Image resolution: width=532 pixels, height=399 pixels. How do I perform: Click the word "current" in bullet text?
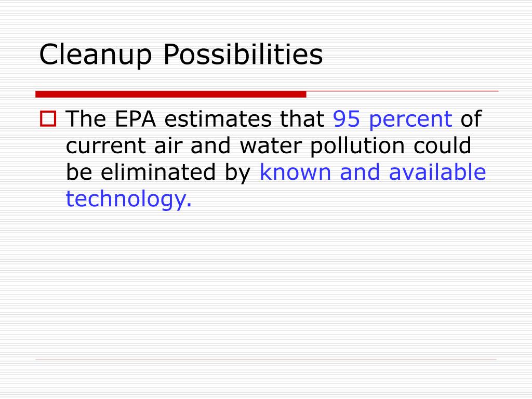tap(105, 146)
